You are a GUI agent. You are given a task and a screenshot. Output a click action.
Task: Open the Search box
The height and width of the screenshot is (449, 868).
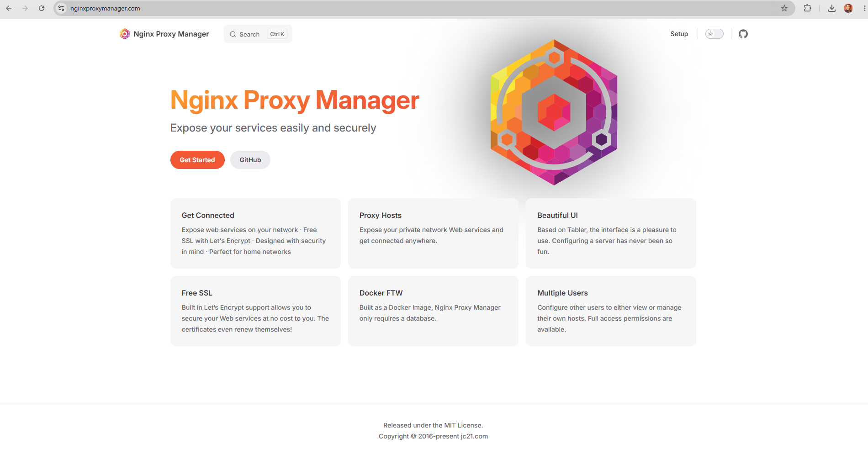258,34
